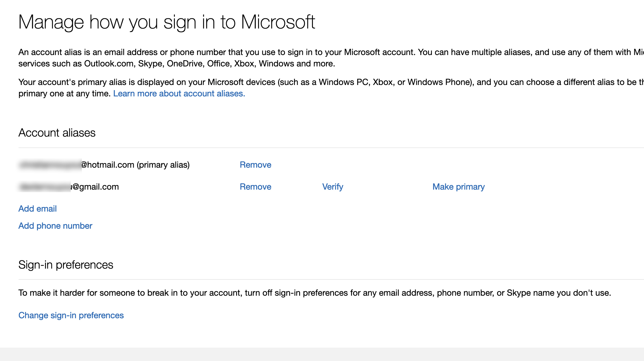The height and width of the screenshot is (361, 644).
Task: Open Change sign-in preferences
Action: [71, 315]
